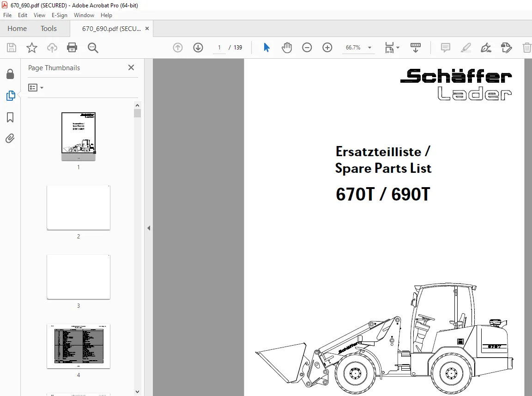Close the 670_690.pdf document tab

click(147, 29)
